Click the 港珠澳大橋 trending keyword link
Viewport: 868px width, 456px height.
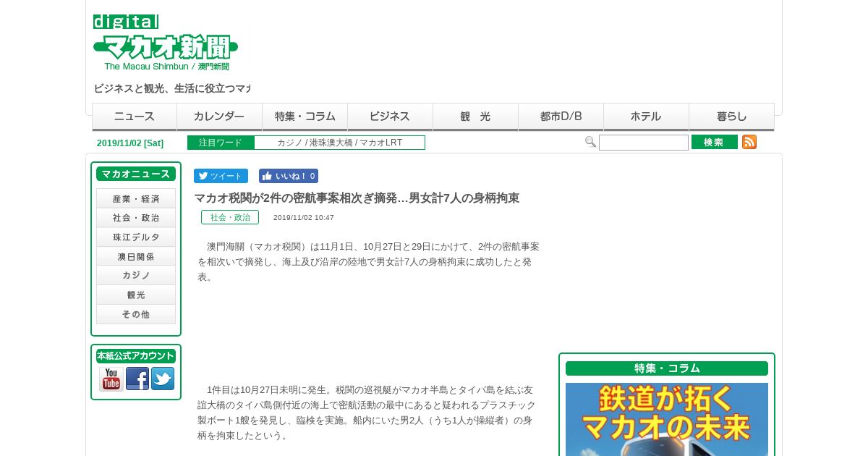[x=331, y=143]
